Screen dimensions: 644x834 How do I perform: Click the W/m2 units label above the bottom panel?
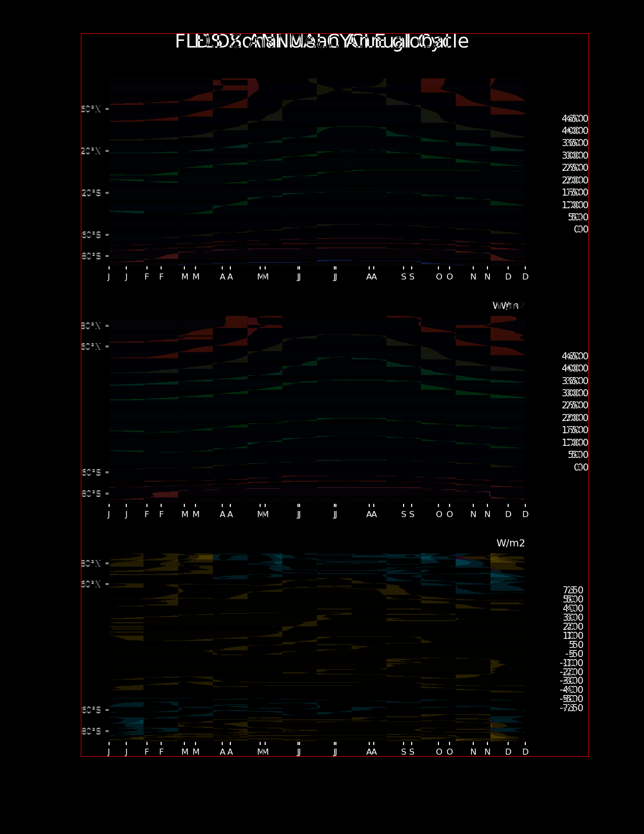click(511, 543)
